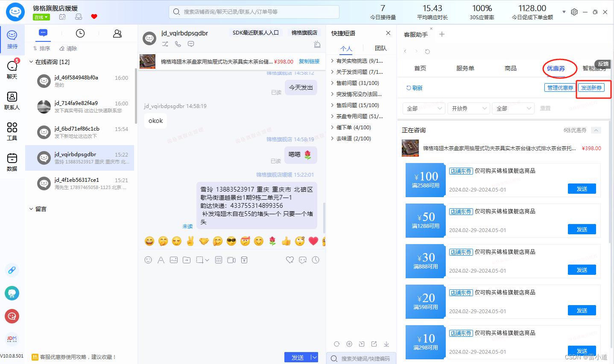Screen dimensions: 614x364
Task: Send the laughing face emoji
Action: click(x=149, y=241)
